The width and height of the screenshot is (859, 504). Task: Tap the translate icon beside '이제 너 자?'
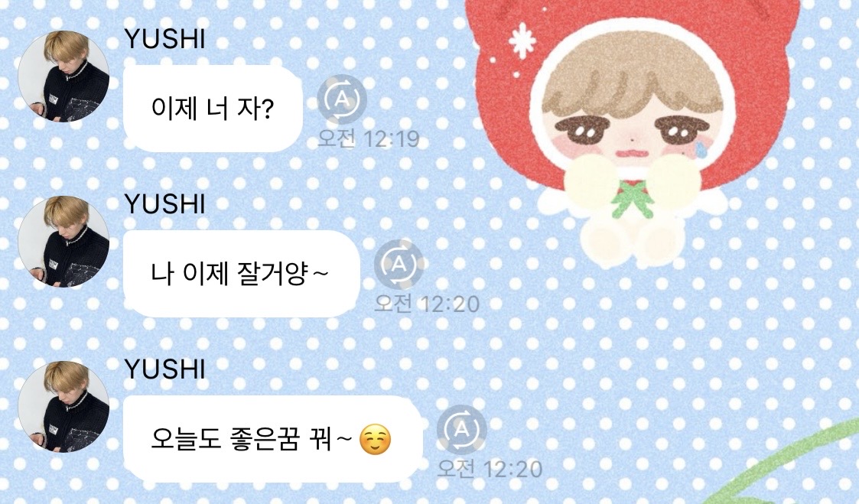(x=342, y=99)
